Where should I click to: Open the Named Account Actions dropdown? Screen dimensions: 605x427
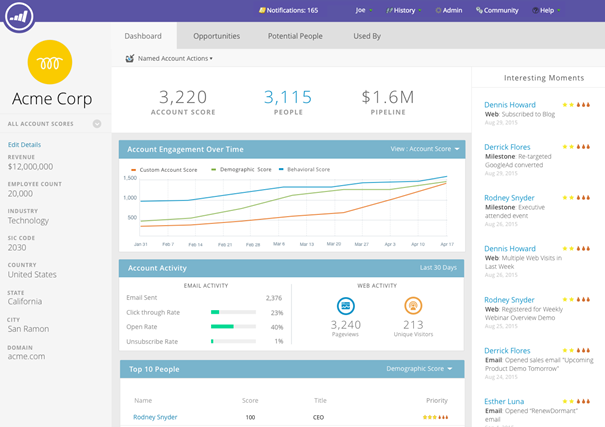175,59
